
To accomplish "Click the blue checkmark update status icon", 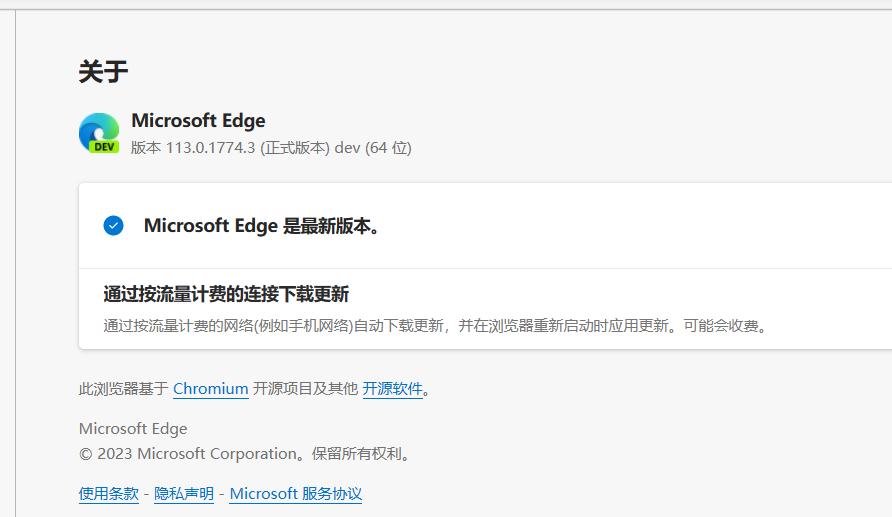I will (113, 225).
